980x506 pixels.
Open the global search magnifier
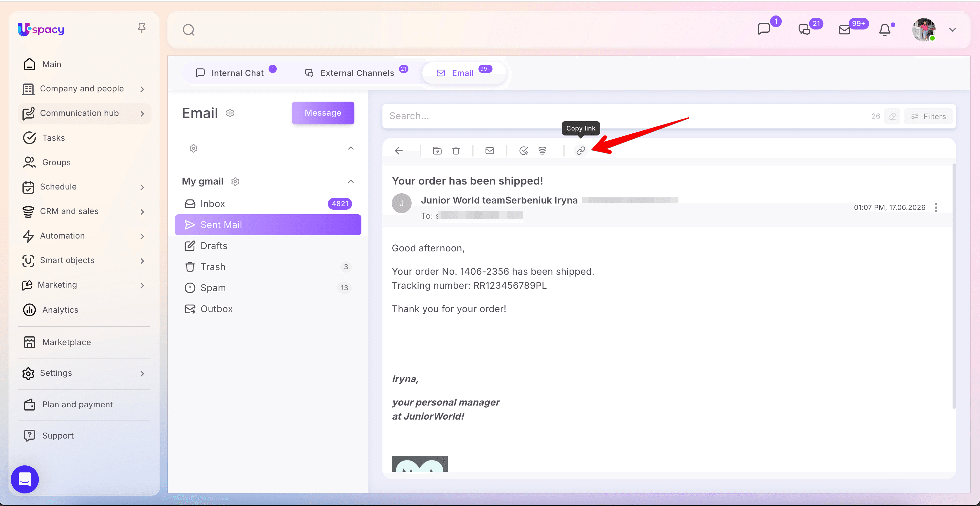pos(188,30)
